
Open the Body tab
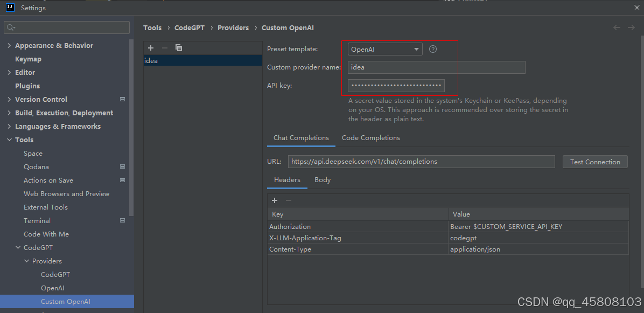323,180
